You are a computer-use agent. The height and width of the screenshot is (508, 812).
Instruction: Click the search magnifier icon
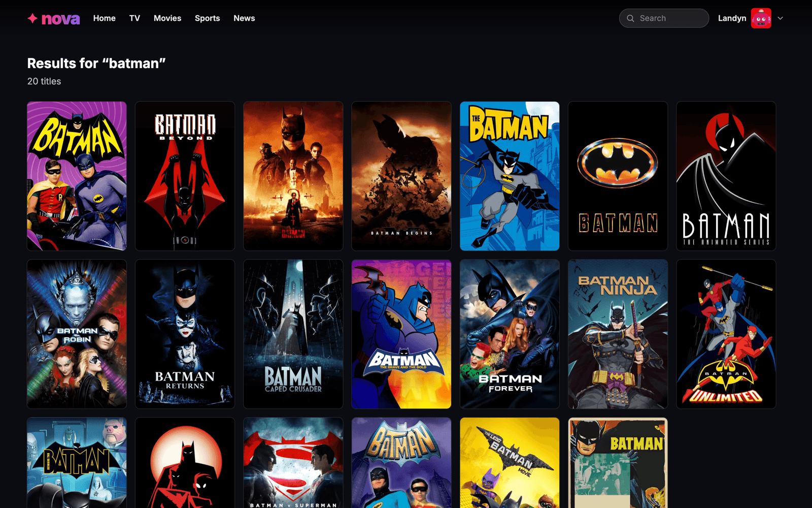[x=630, y=18]
